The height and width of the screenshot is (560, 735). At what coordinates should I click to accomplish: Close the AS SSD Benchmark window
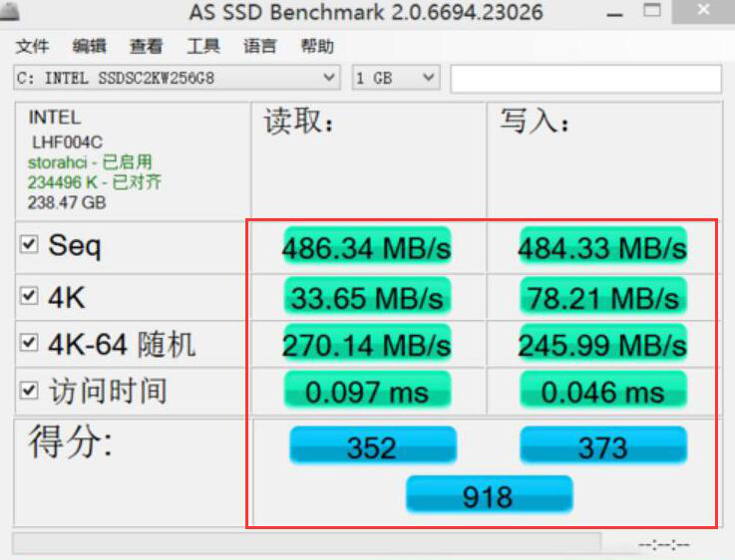click(x=703, y=10)
